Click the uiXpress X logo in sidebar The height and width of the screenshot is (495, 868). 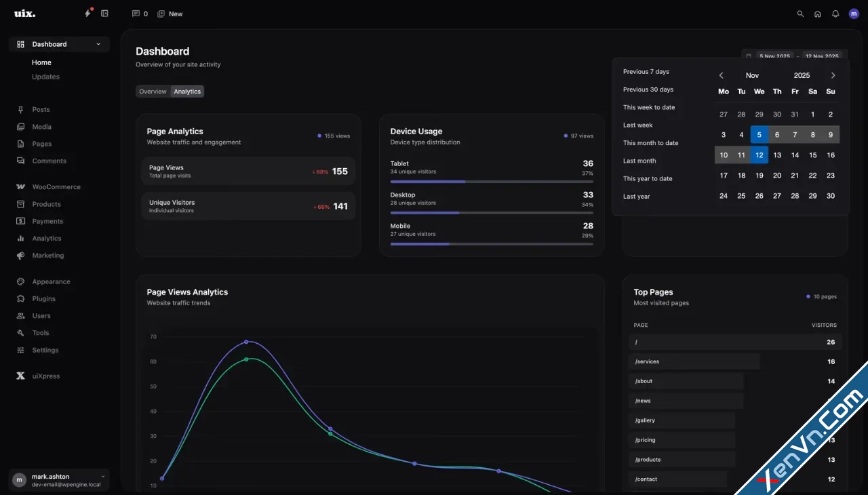pyautogui.click(x=21, y=376)
